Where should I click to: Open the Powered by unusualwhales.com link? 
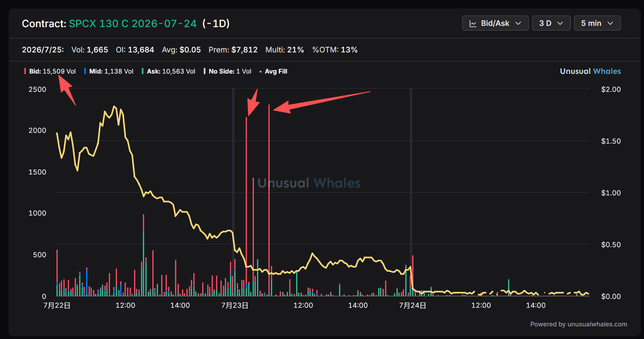click(x=578, y=324)
